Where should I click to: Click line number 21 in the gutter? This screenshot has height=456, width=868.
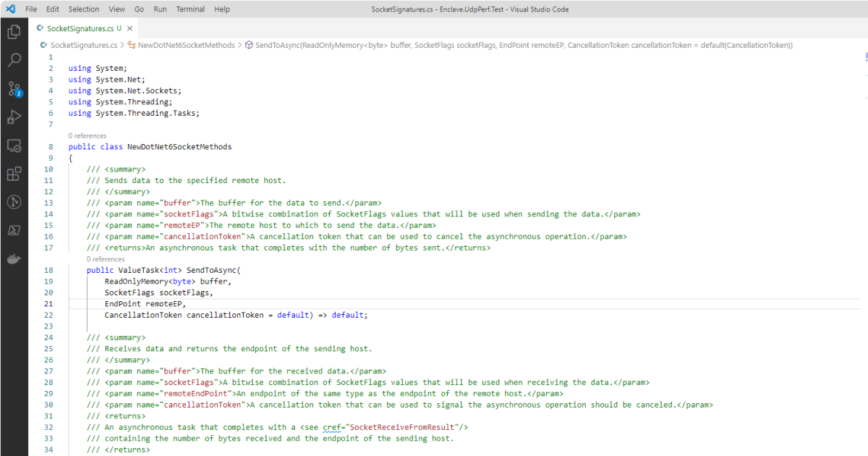pyautogui.click(x=48, y=304)
